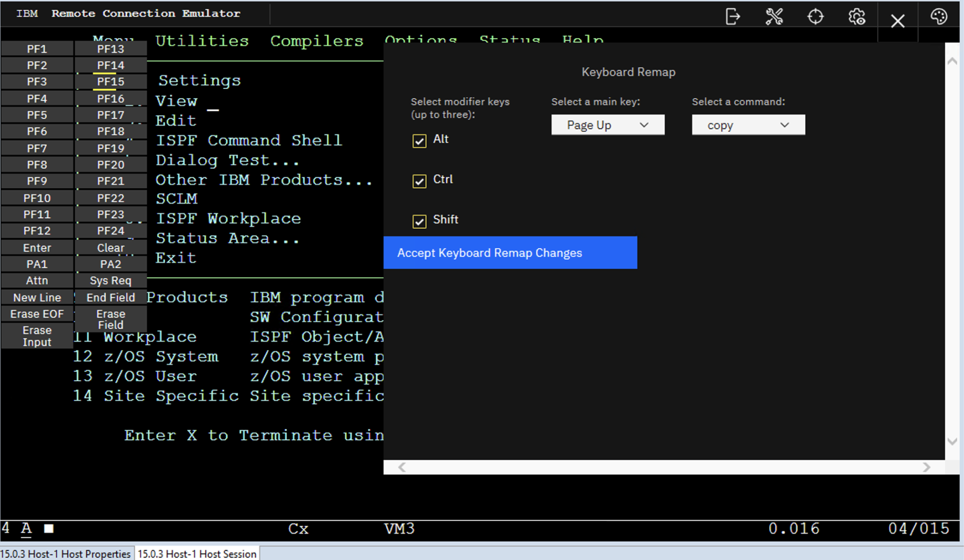Open the tools (wrench and screwdriver) icon
The height and width of the screenshot is (560, 964).
pyautogui.click(x=774, y=16)
